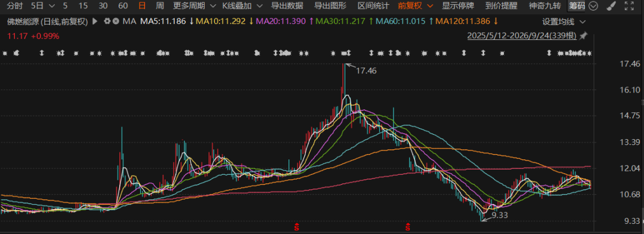Toggle 显示停牌 display option

(457, 6)
